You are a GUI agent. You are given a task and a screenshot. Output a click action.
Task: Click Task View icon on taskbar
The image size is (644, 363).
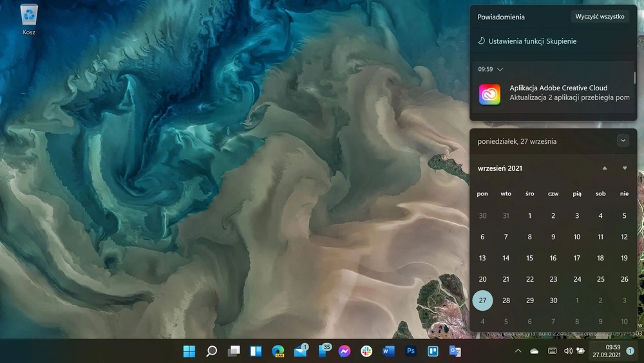[x=234, y=351]
